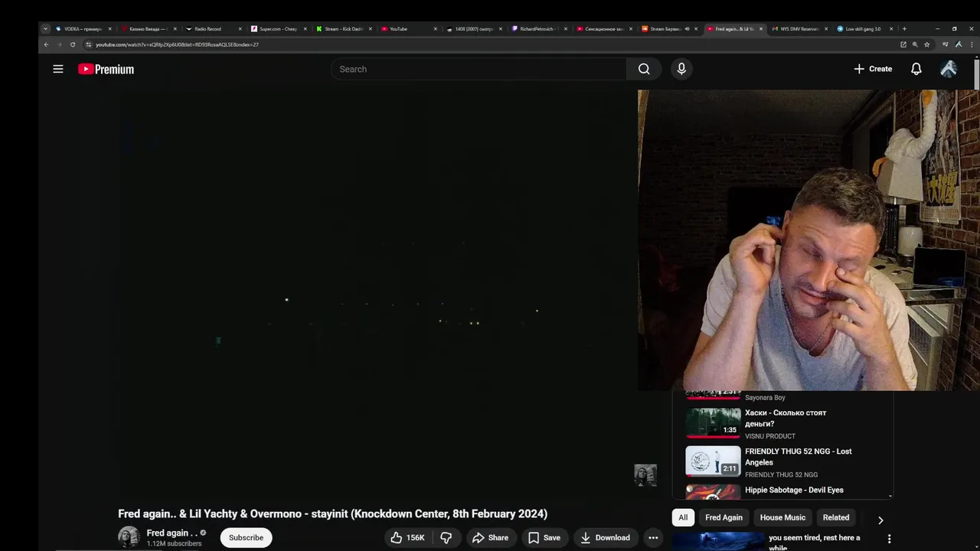Screen dimensions: 980x551
Task: Click the video title text
Action: 332,514
